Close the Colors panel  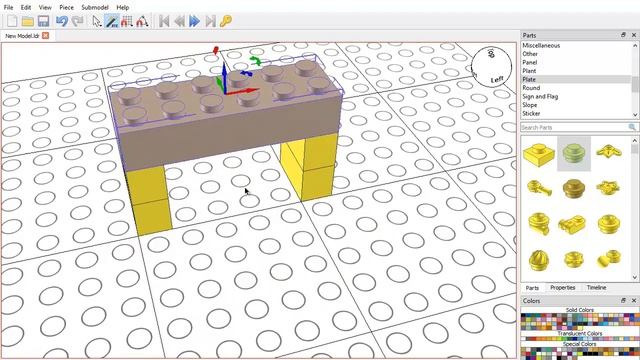coord(634,300)
